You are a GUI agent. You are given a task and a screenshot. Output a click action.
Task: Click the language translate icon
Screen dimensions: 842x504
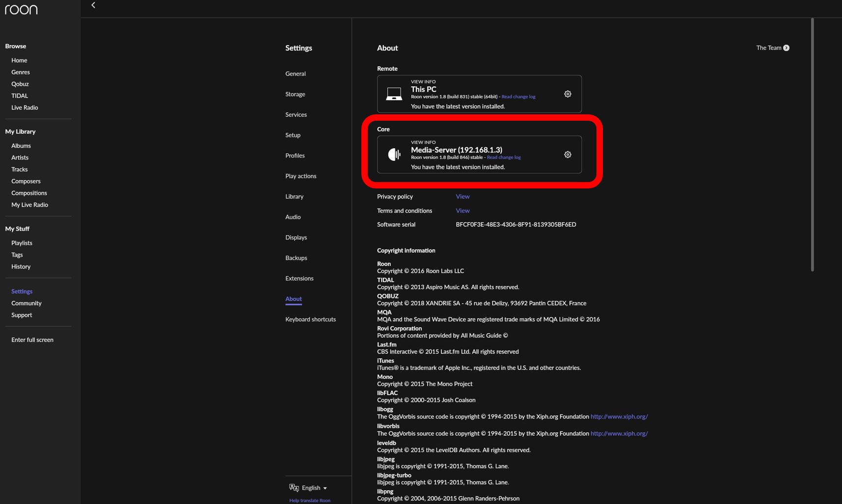click(x=294, y=487)
